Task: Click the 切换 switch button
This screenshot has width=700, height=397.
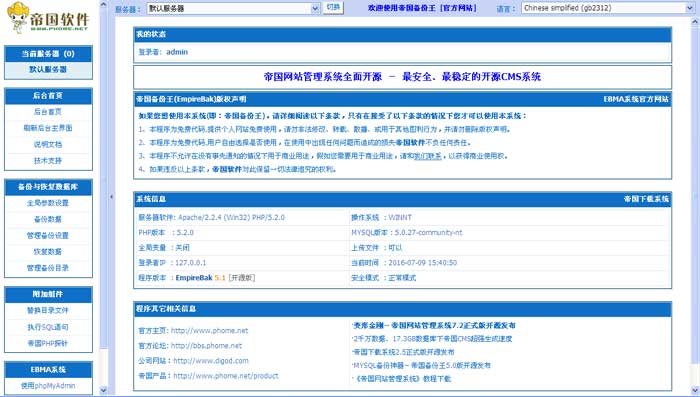Action: pos(333,7)
